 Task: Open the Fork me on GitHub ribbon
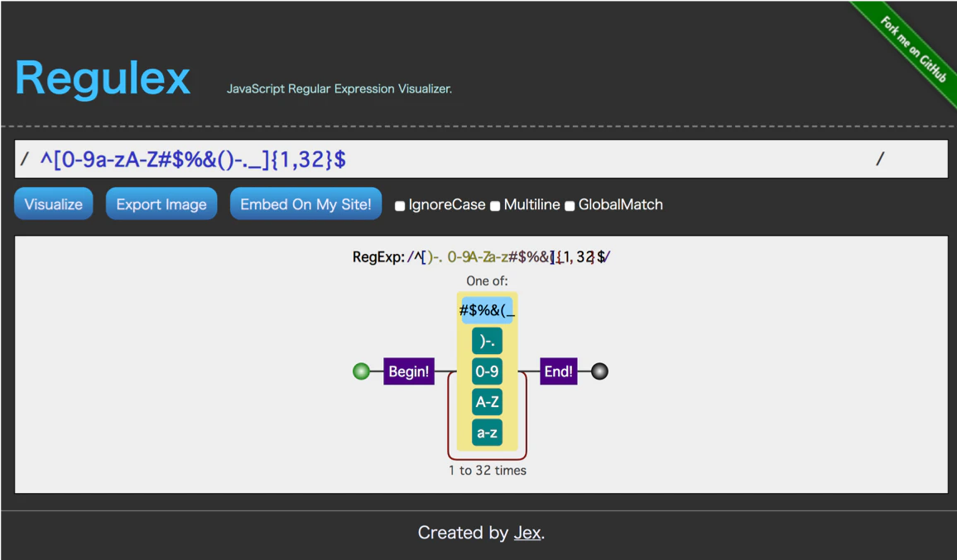click(912, 49)
